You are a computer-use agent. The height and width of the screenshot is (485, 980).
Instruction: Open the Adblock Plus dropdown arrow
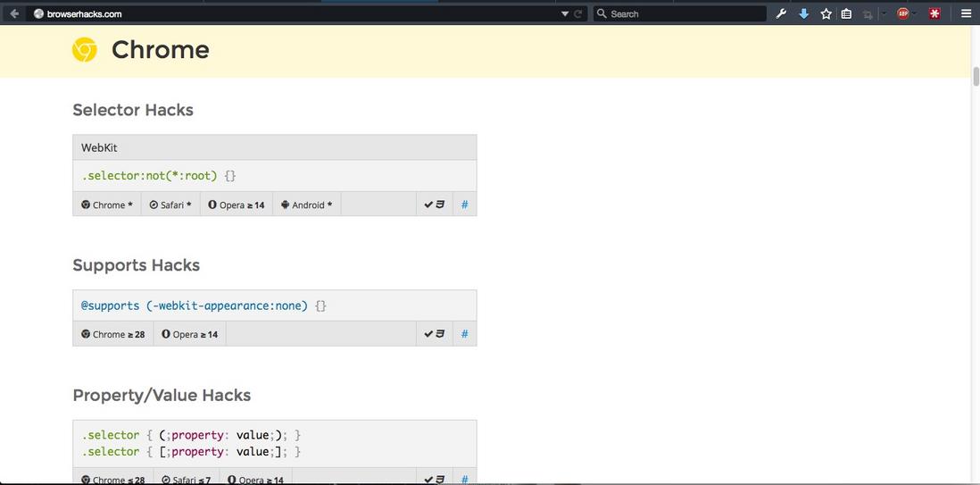(x=914, y=13)
